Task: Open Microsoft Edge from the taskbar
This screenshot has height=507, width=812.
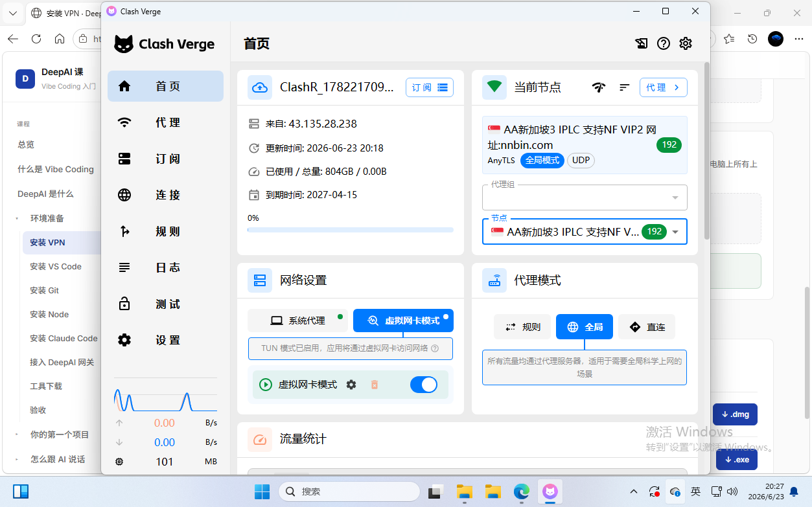Action: pos(522,492)
